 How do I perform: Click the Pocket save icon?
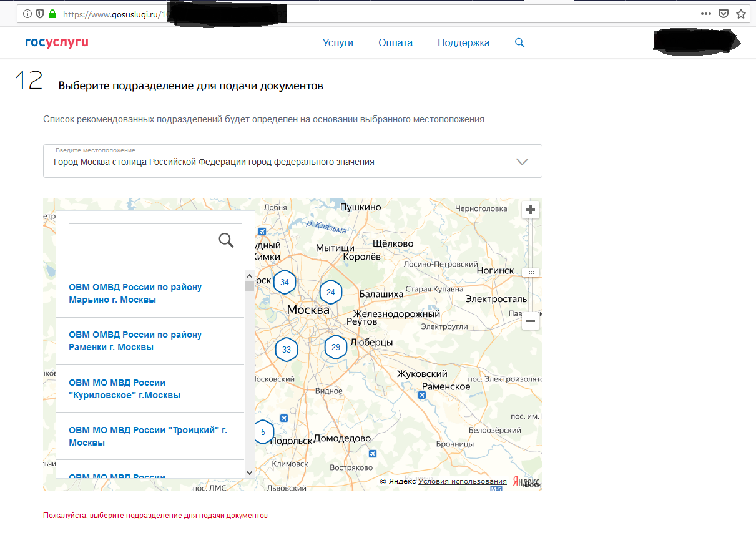coord(724,13)
